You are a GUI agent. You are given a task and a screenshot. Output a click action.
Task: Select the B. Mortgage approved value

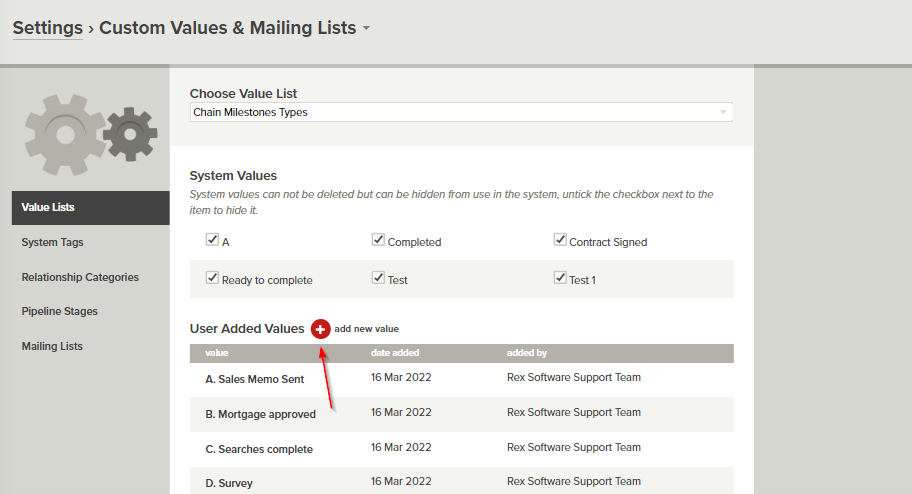pyautogui.click(x=259, y=414)
